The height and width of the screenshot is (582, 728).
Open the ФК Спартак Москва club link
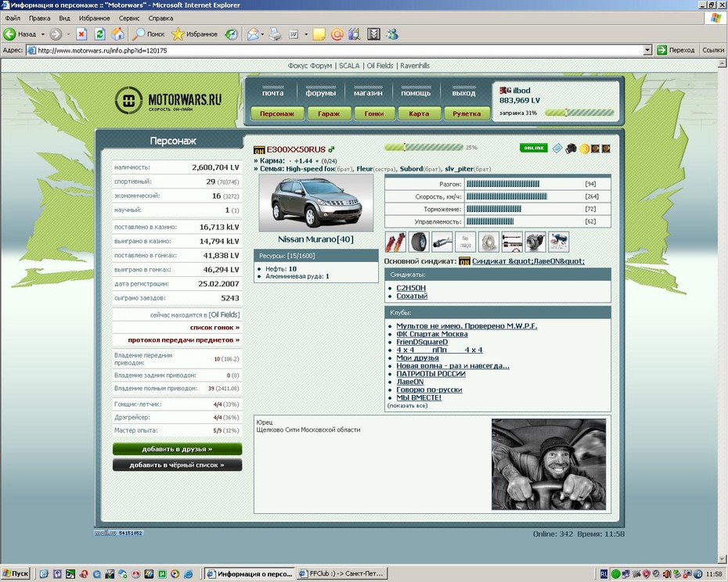[x=432, y=334]
